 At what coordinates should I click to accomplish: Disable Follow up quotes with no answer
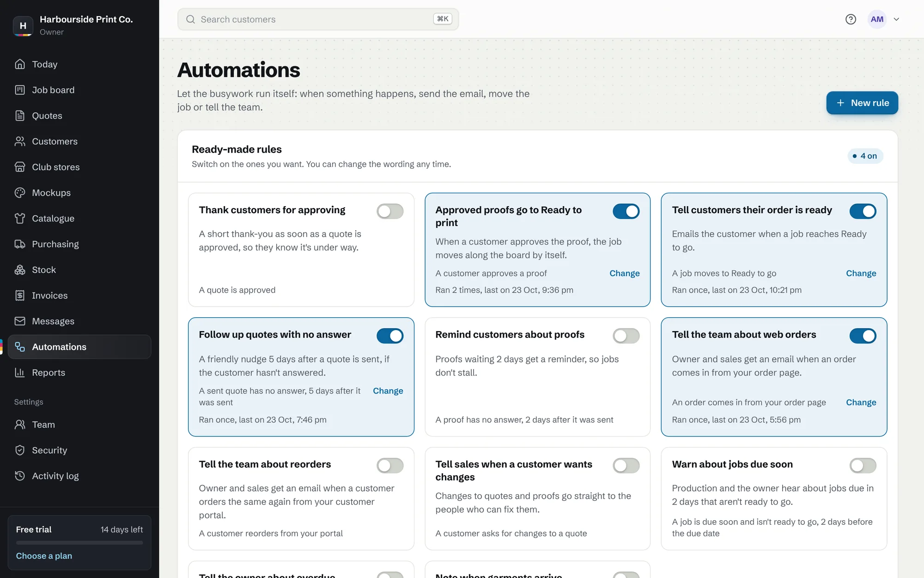[x=390, y=336]
